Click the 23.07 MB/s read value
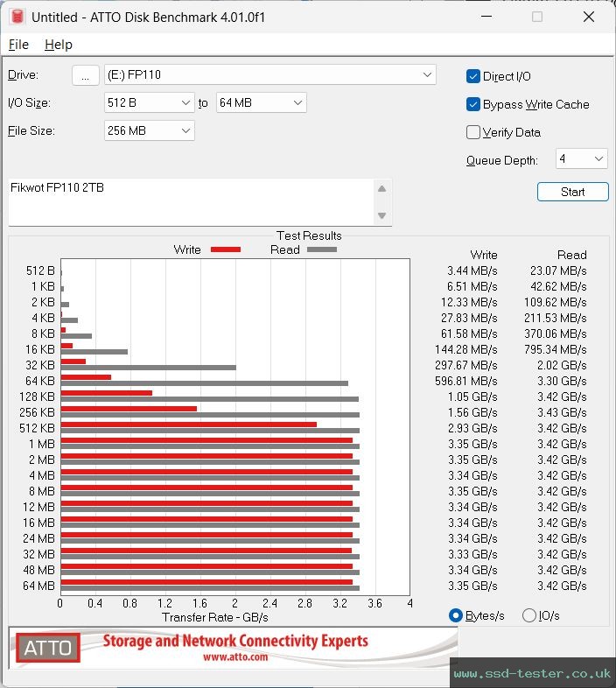This screenshot has height=688, width=616. 558,270
